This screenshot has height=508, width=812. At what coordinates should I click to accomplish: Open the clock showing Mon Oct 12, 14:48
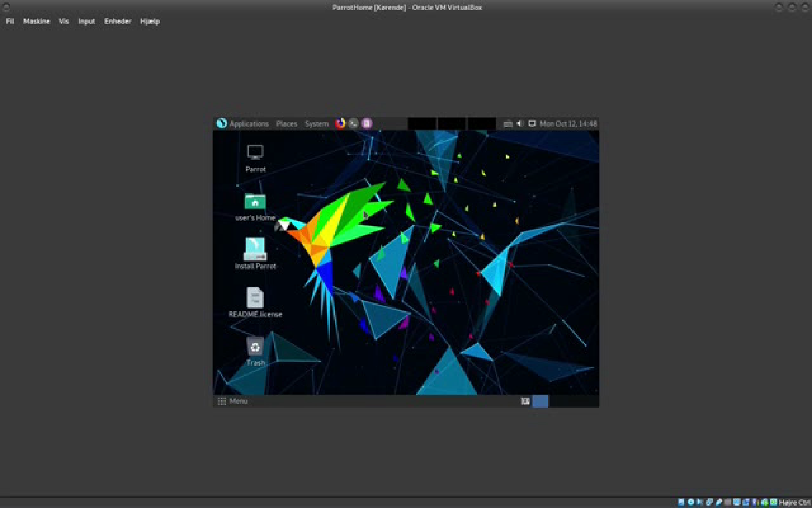point(568,124)
